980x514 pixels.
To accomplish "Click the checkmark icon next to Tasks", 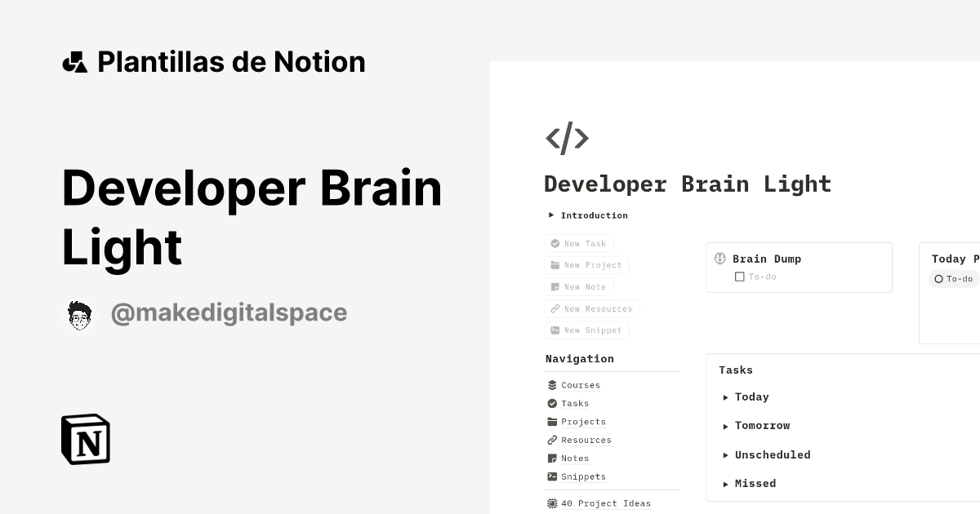I will 552,403.
